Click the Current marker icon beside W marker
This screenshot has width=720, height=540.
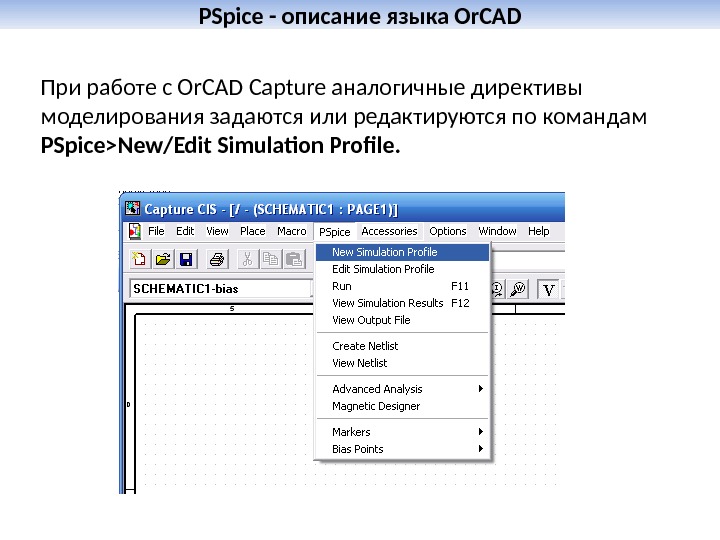(x=498, y=289)
